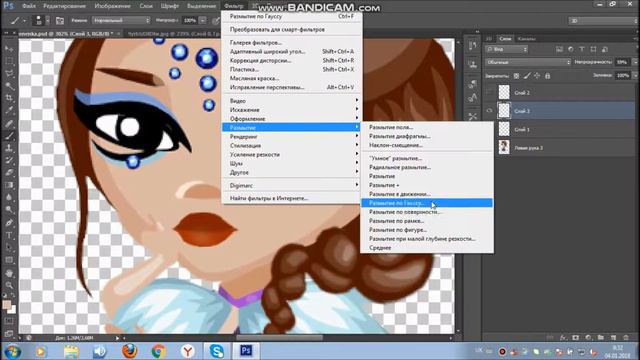Open Photoshop from the Windows taskbar

point(246,351)
